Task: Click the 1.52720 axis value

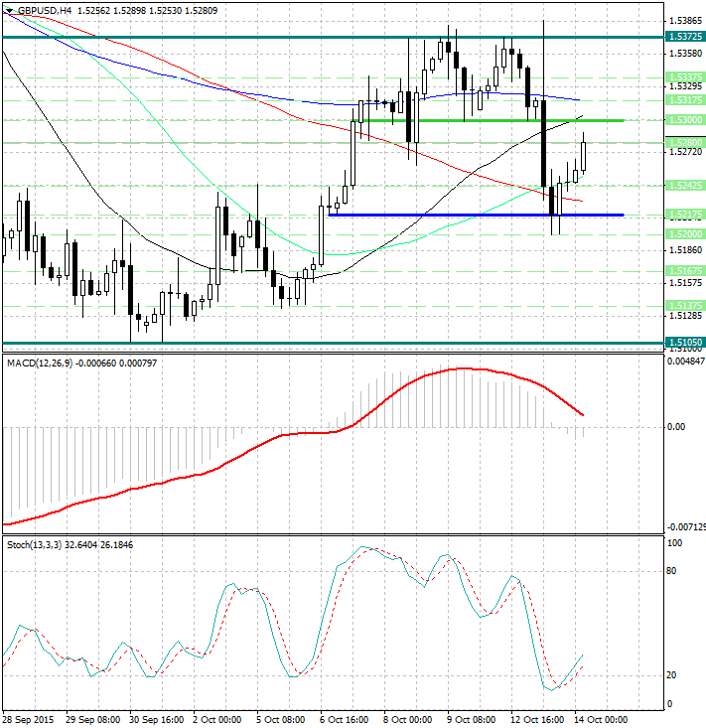Action: pyautogui.click(x=686, y=152)
